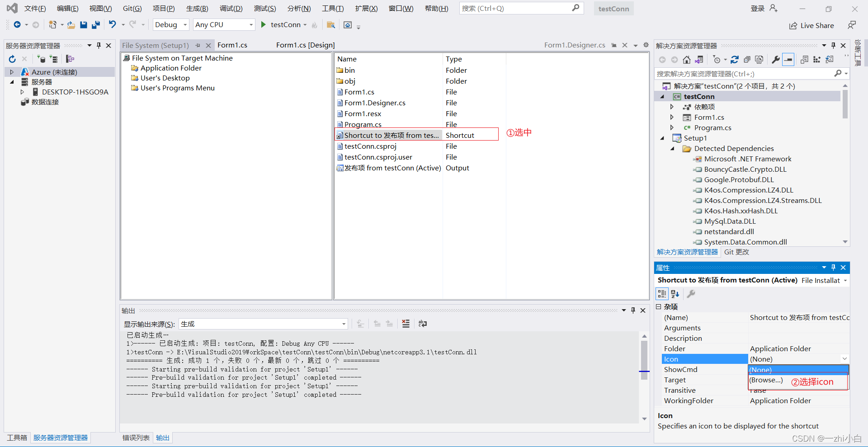This screenshot has height=447, width=868.
Task: Click the Navigate Backward arrow in main toolbar
Action: tap(17, 25)
